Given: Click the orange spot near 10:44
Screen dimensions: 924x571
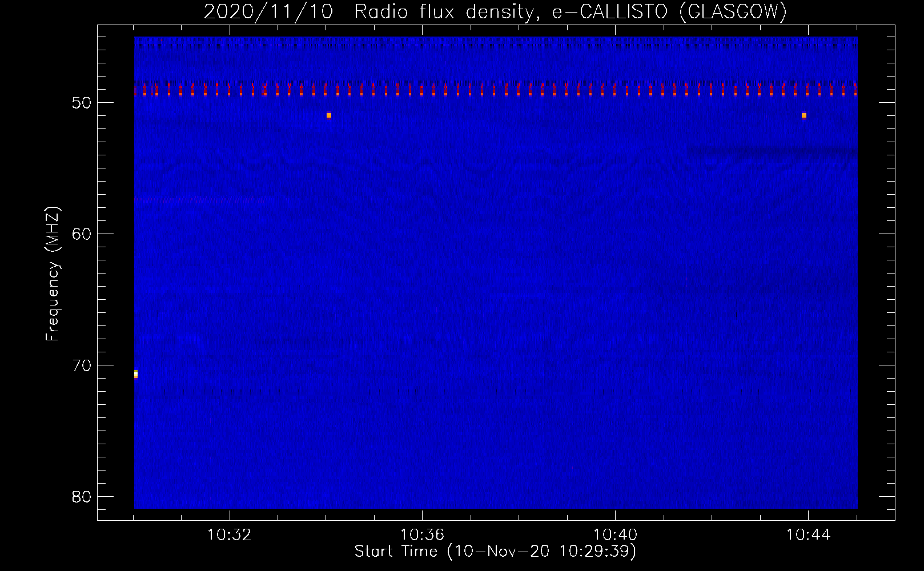Looking at the screenshot, I should [x=804, y=115].
